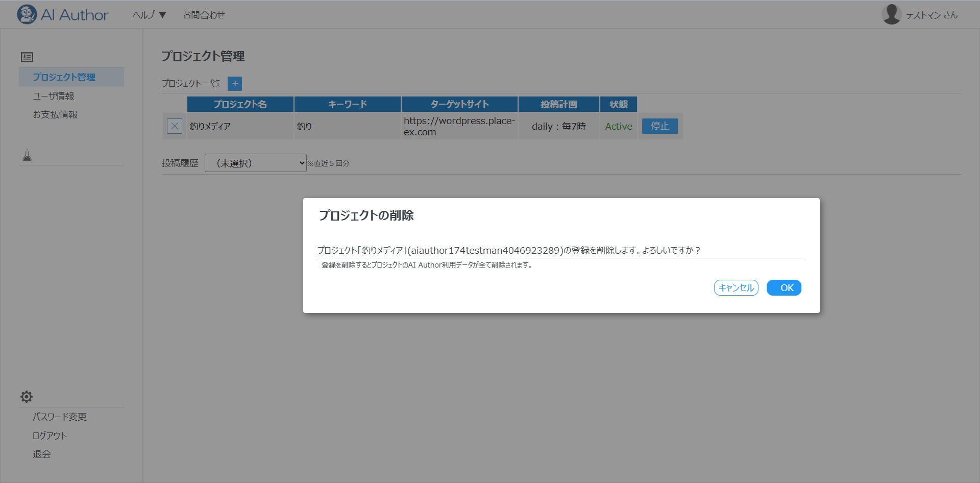Open the ヘルプ dropdown menu

[149, 15]
